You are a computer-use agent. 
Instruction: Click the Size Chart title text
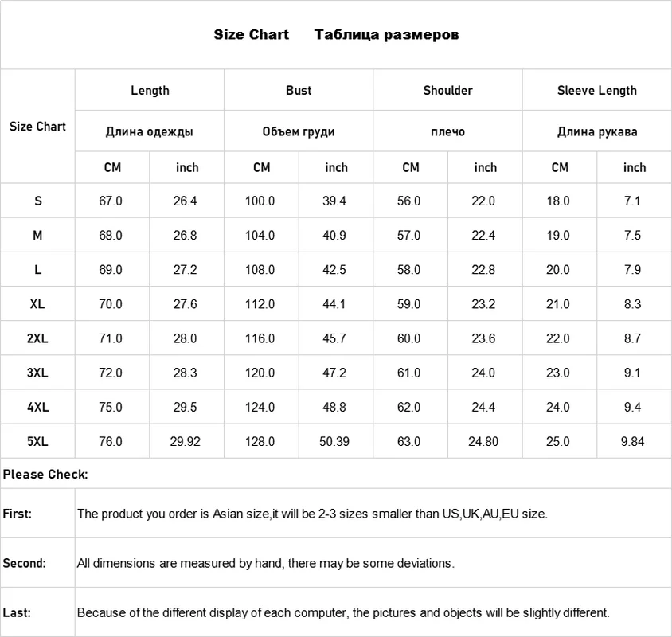[x=251, y=35]
